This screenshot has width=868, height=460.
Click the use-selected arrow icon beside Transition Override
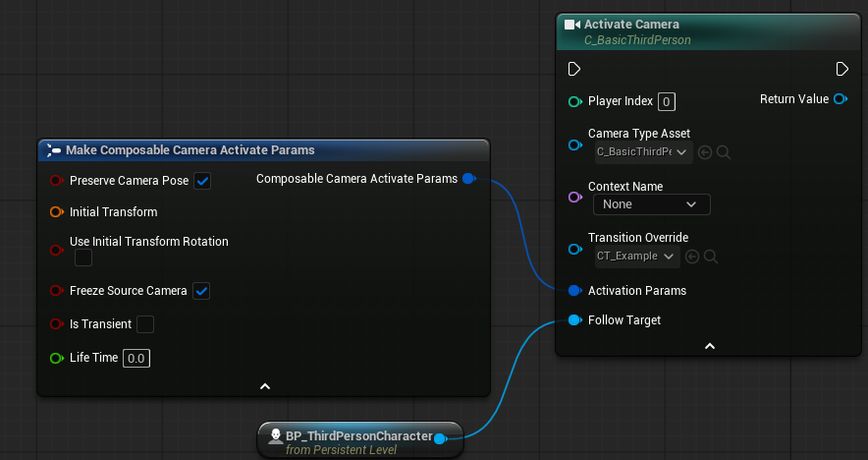tap(692, 256)
